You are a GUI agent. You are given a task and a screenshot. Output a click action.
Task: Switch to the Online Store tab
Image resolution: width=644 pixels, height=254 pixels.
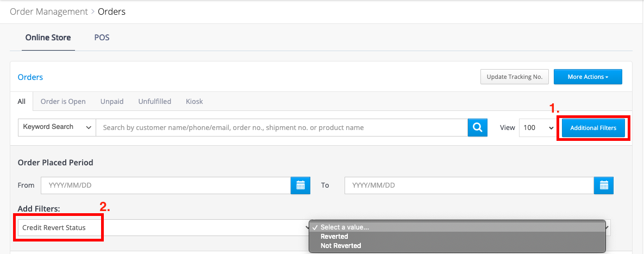tap(48, 38)
